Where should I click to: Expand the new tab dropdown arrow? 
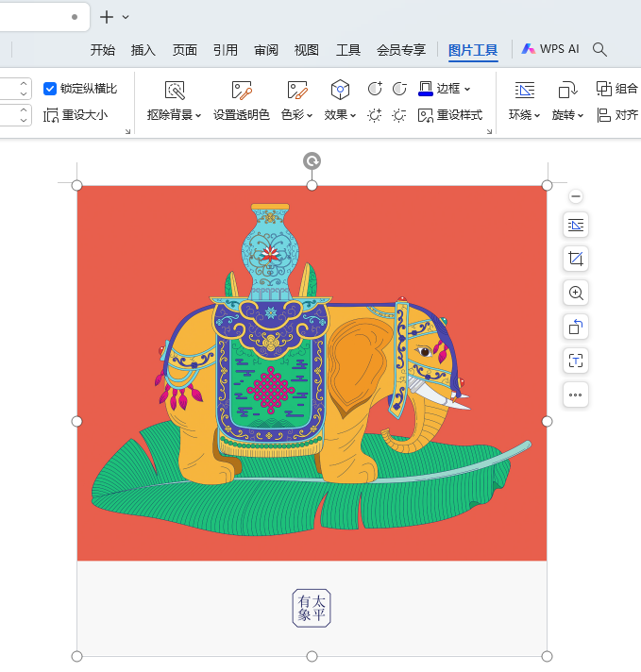click(126, 17)
